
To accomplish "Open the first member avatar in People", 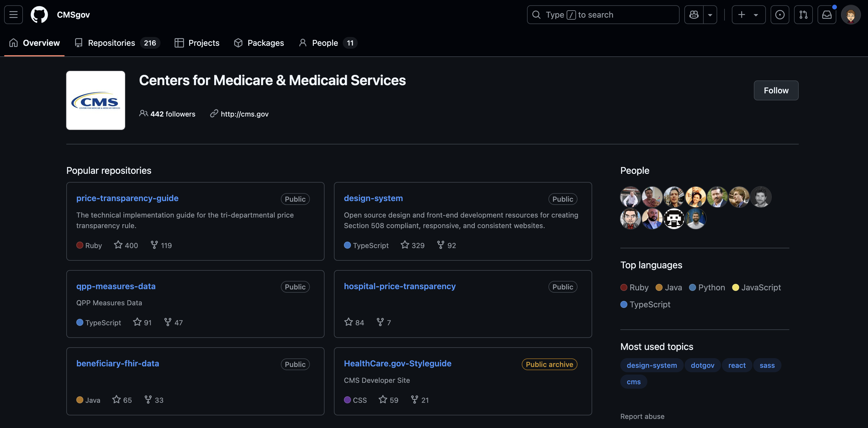I will point(630,197).
